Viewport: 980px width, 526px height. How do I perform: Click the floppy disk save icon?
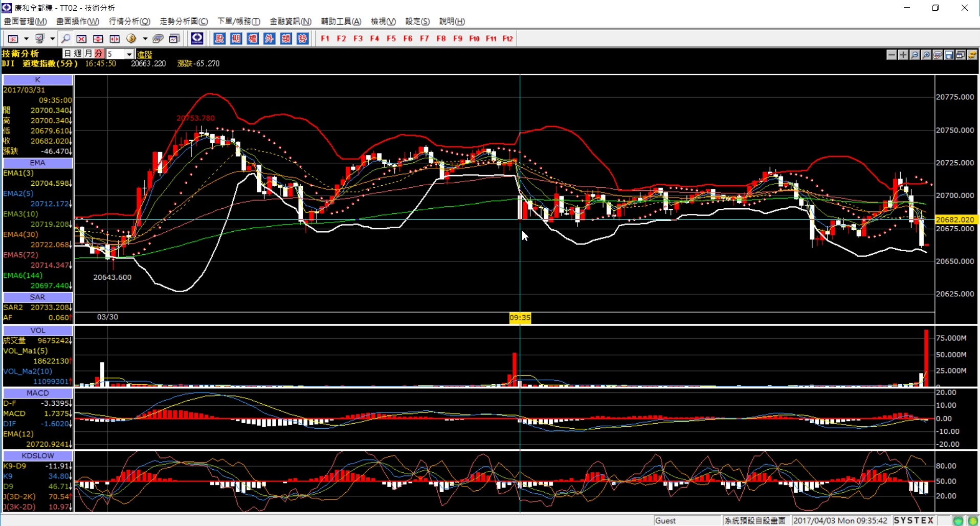pyautogui.click(x=949, y=55)
